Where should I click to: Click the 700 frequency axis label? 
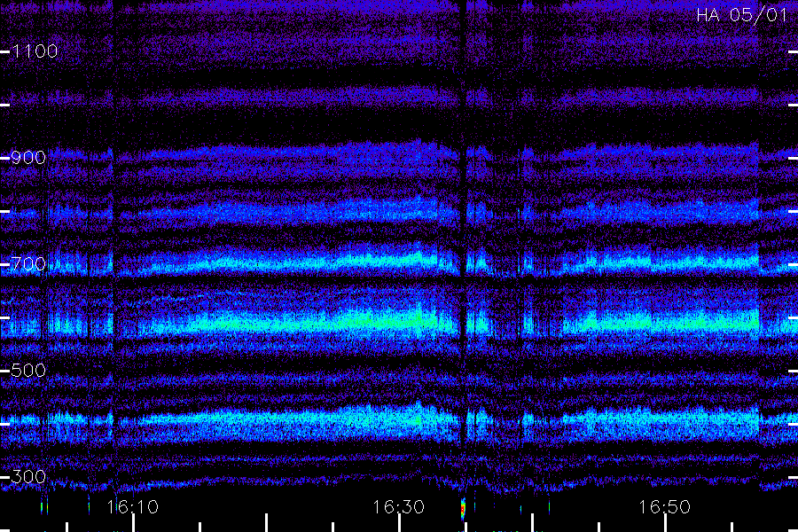click(28, 264)
